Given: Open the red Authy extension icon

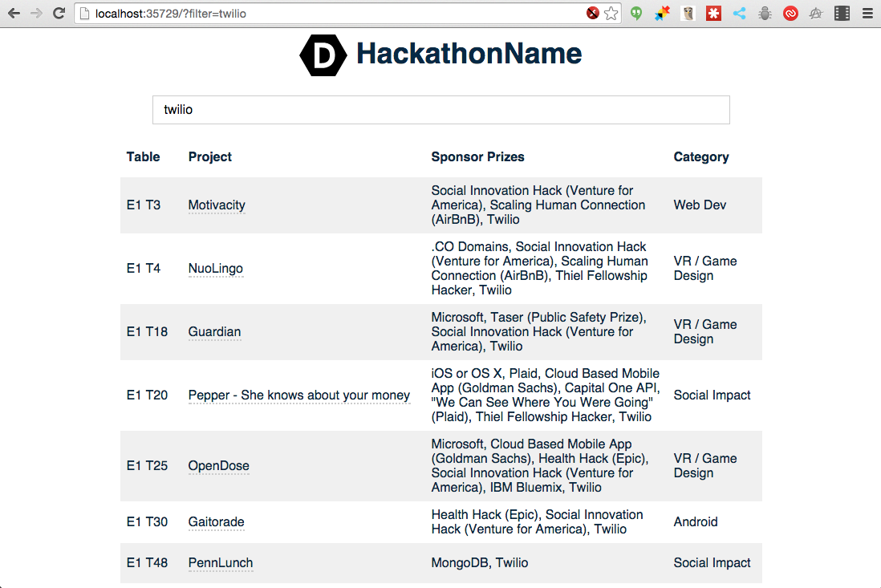Looking at the screenshot, I should pyautogui.click(x=790, y=14).
